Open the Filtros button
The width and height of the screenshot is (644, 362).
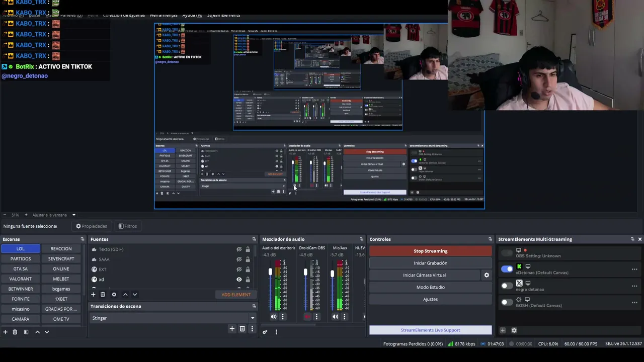[x=128, y=226]
